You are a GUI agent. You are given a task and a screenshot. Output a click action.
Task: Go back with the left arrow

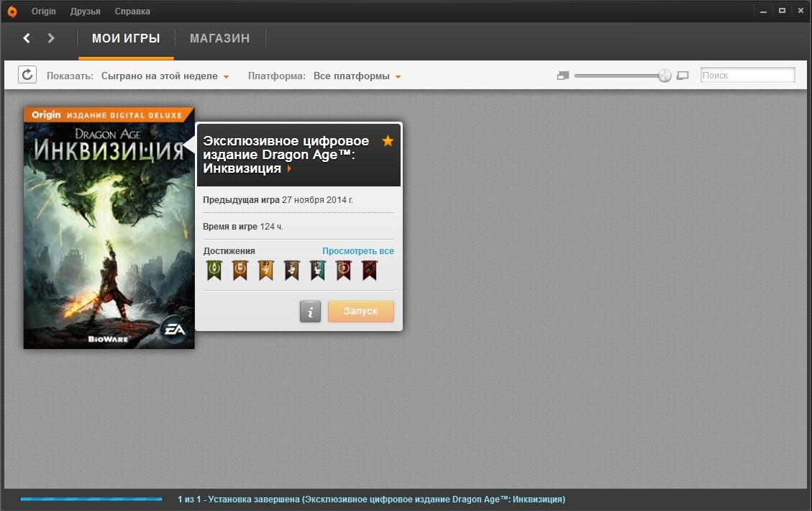click(27, 38)
